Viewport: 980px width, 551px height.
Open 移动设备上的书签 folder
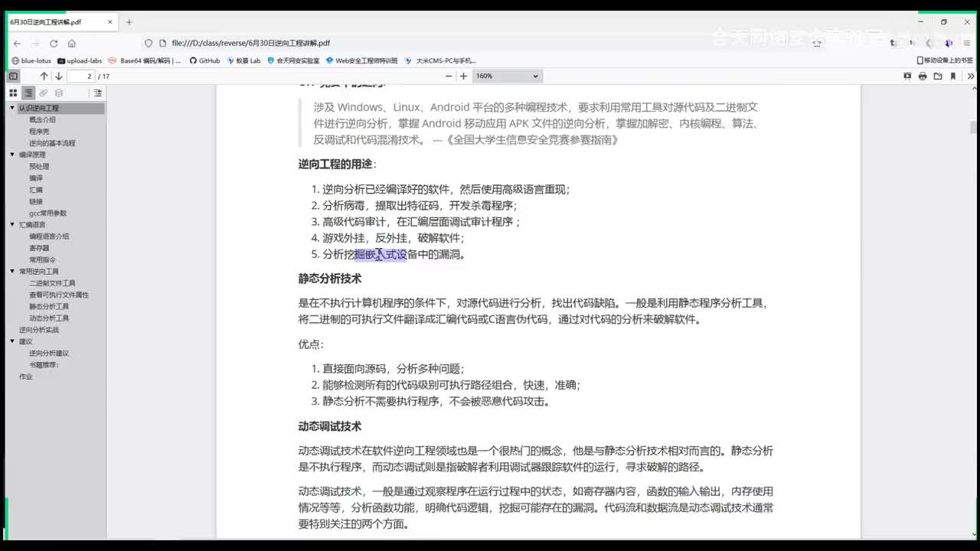[x=945, y=60]
